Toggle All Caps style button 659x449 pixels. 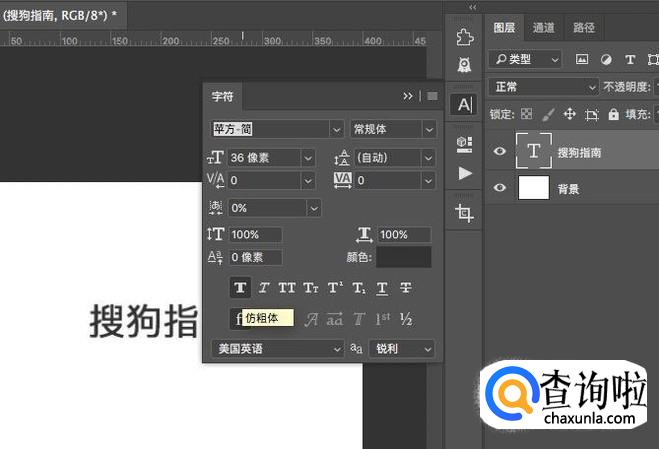pos(287,288)
